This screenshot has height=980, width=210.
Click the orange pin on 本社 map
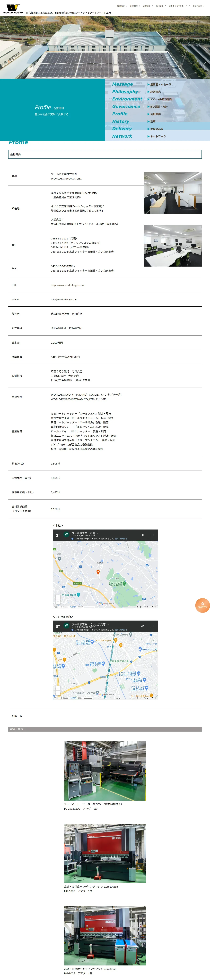tap(98, 572)
